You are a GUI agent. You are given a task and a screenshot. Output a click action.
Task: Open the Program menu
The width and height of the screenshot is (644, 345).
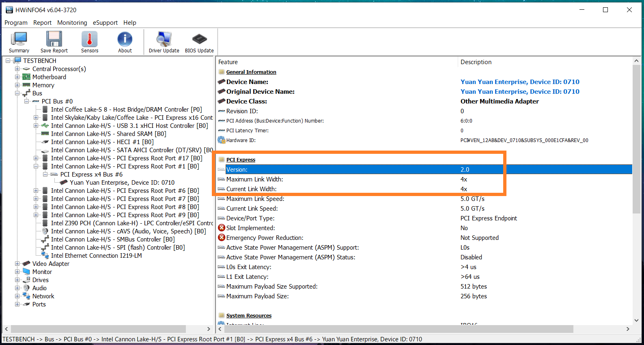point(16,23)
